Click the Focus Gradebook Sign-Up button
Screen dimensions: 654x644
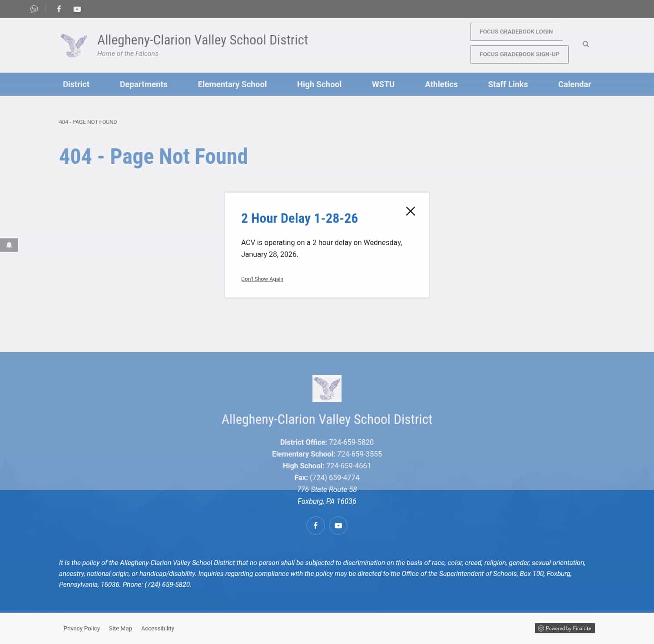tap(519, 54)
